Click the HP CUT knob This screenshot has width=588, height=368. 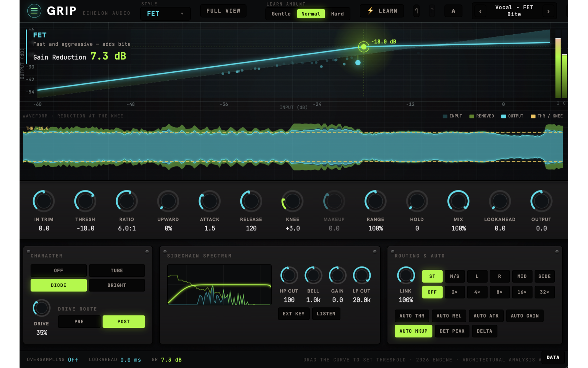point(289,275)
